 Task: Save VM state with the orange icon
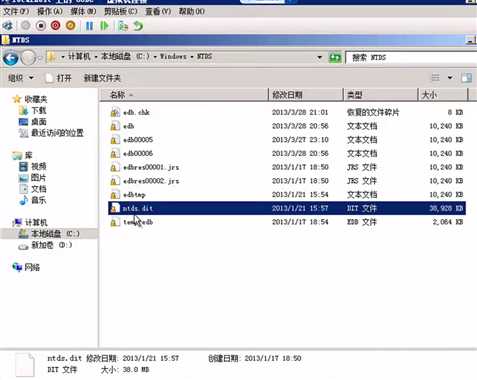(x=71, y=26)
